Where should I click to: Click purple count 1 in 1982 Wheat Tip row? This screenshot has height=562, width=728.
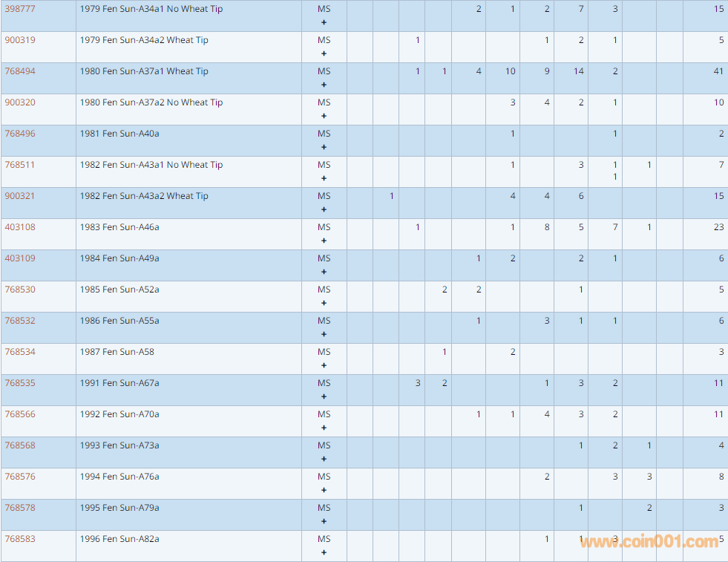(x=392, y=196)
